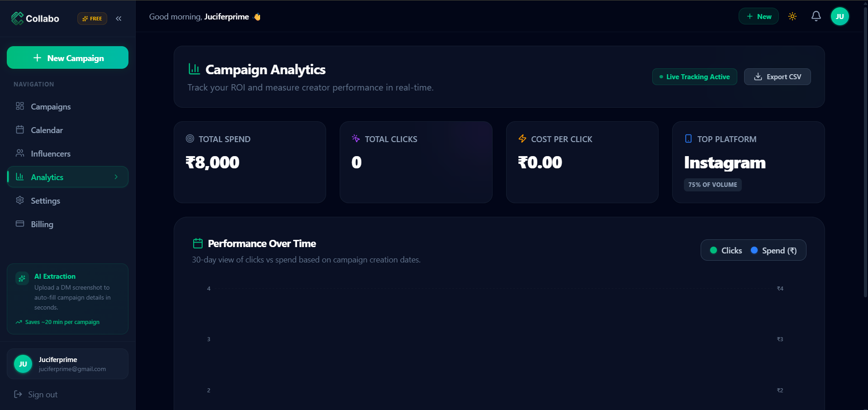Export analytics as CSV
The image size is (868, 410).
[x=777, y=76]
